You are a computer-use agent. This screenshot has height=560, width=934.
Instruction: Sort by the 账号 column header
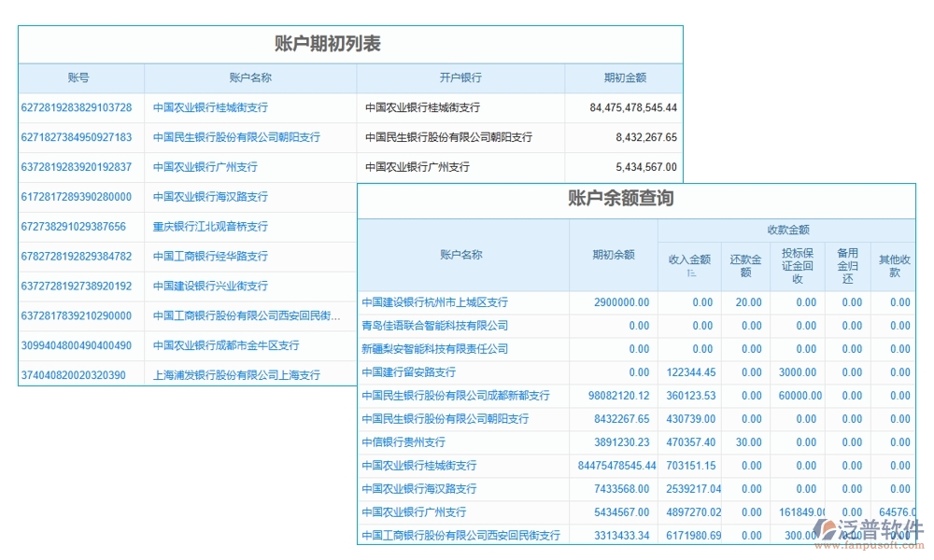coord(80,78)
